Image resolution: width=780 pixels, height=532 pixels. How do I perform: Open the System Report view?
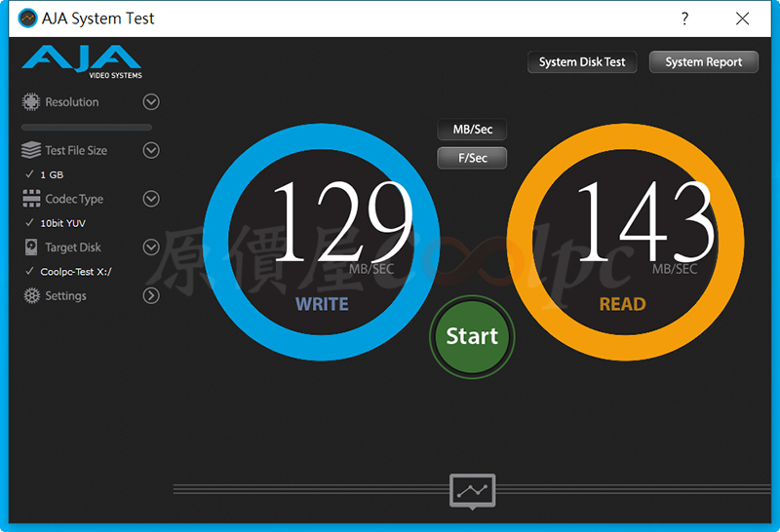[x=704, y=62]
